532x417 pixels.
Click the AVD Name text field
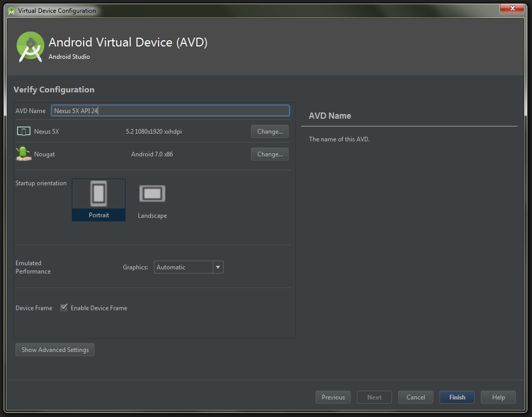pos(170,110)
